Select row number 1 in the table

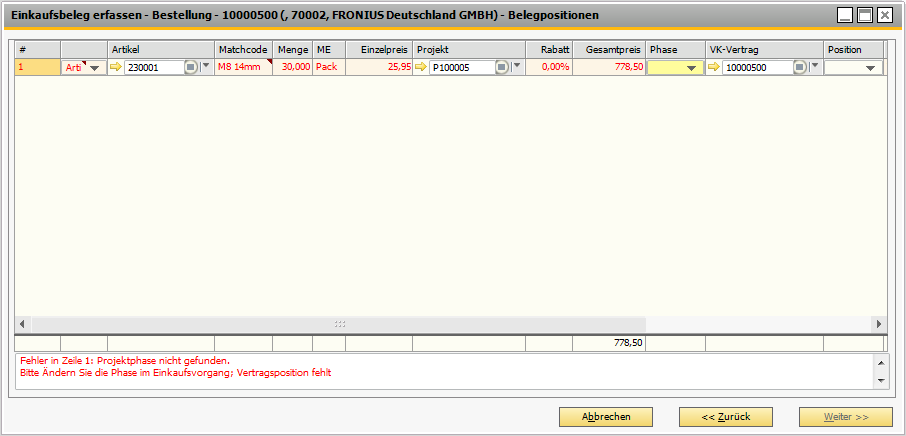point(37,67)
